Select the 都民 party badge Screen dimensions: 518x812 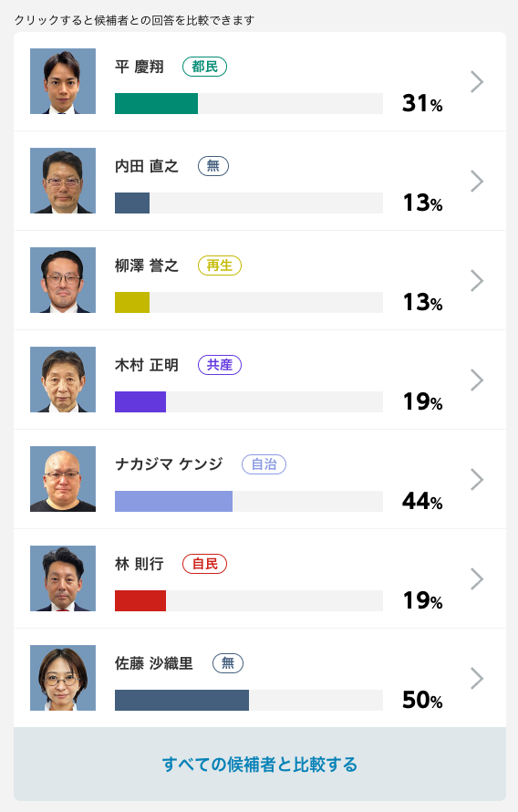pyautogui.click(x=205, y=67)
